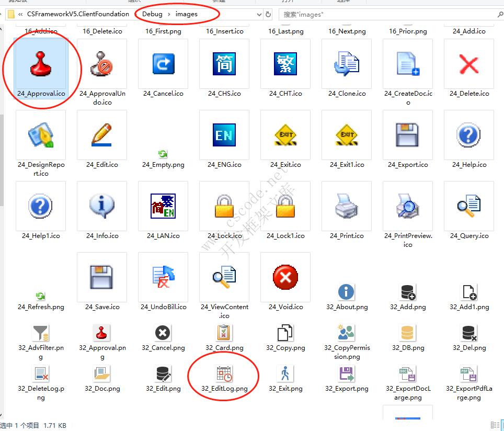
Task: Go to CSFrameworkV5.ClientFoundation in the path
Action: 78,15
